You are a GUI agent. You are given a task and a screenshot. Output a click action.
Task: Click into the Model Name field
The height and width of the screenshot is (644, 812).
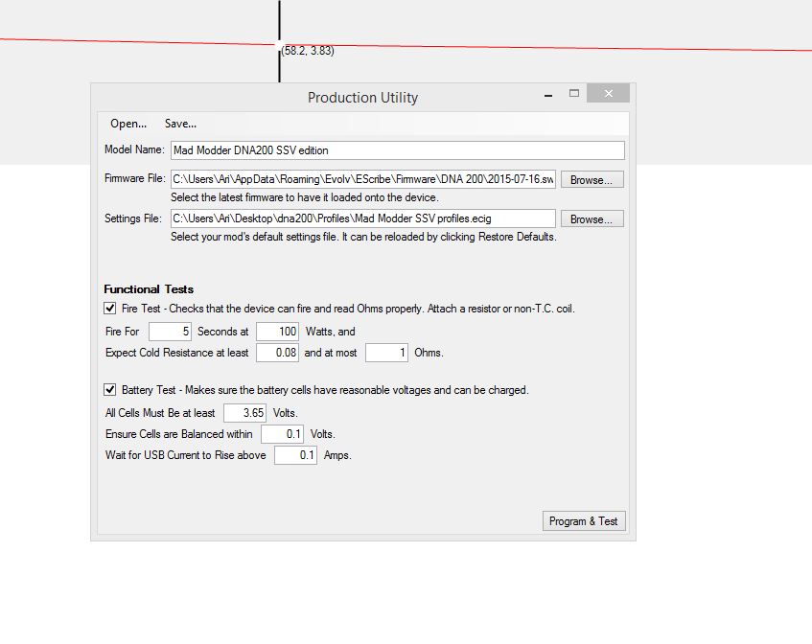398,150
